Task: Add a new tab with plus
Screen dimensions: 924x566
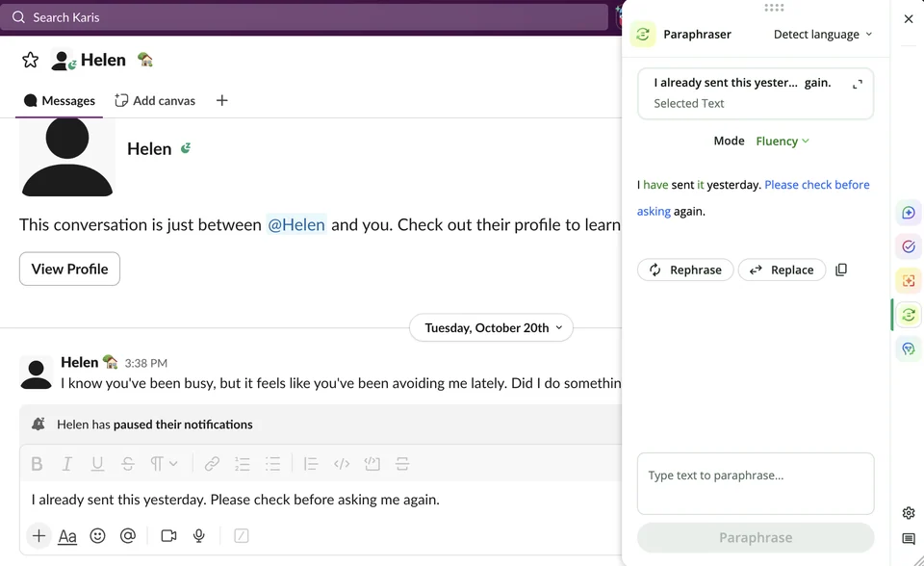Action: 221,101
